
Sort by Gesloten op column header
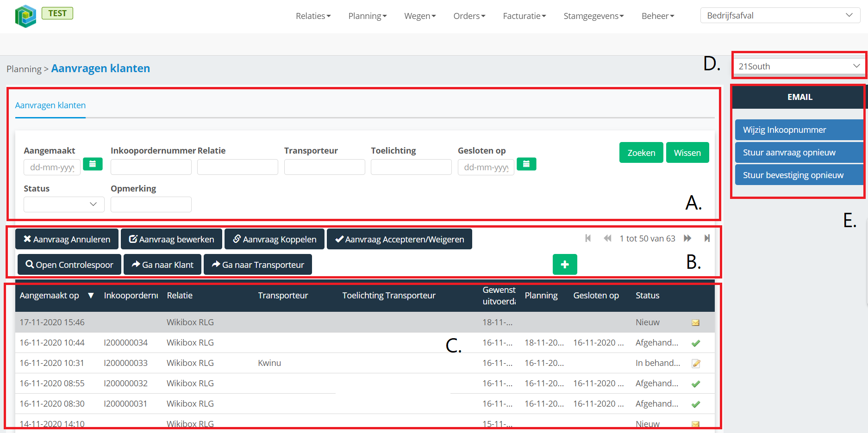596,296
